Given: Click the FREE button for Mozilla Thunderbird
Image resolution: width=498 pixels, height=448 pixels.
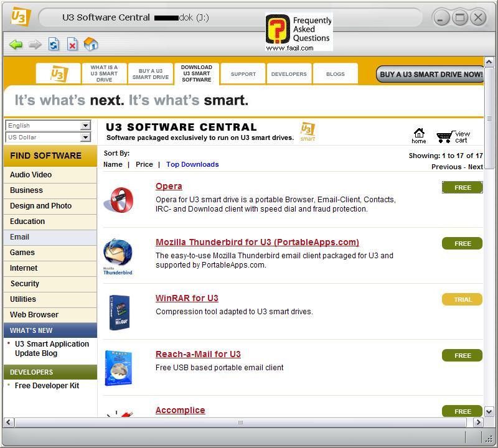Looking at the screenshot, I should pyautogui.click(x=463, y=243).
